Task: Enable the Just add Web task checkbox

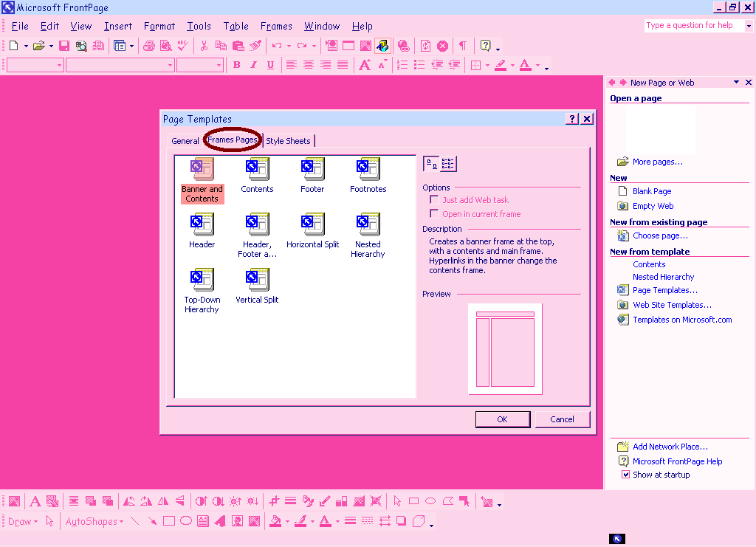Action: point(434,200)
